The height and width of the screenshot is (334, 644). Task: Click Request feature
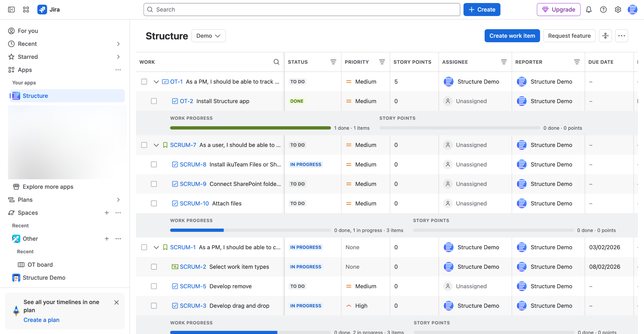pyautogui.click(x=569, y=36)
